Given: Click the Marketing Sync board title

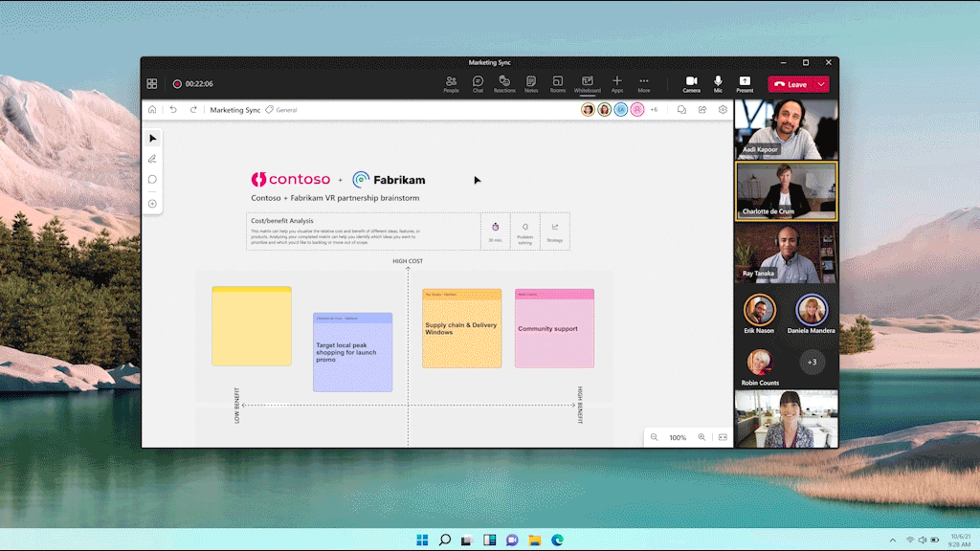Looking at the screenshot, I should click(x=235, y=110).
